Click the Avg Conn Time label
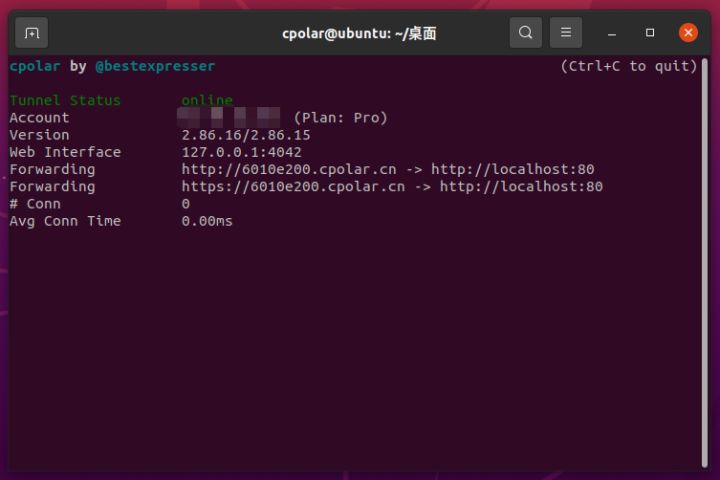The image size is (720, 480). [x=65, y=221]
